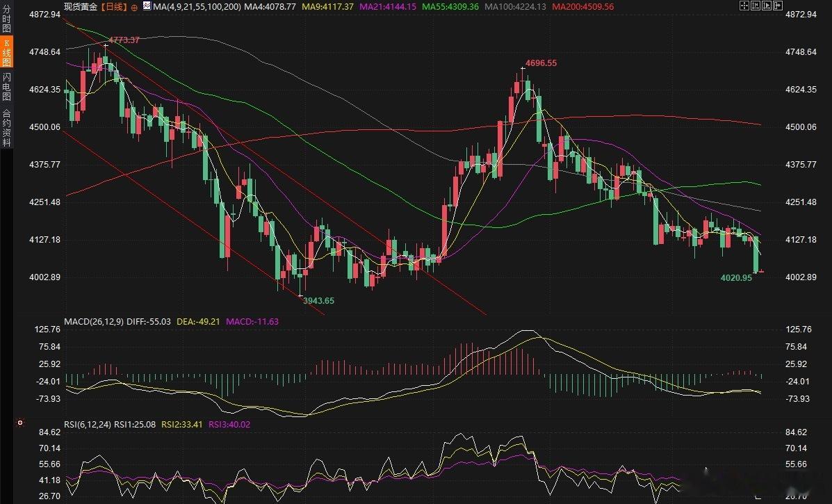Open the 合约资料 tab
Image resolution: width=832 pixels, height=504 pixels.
tap(6, 127)
